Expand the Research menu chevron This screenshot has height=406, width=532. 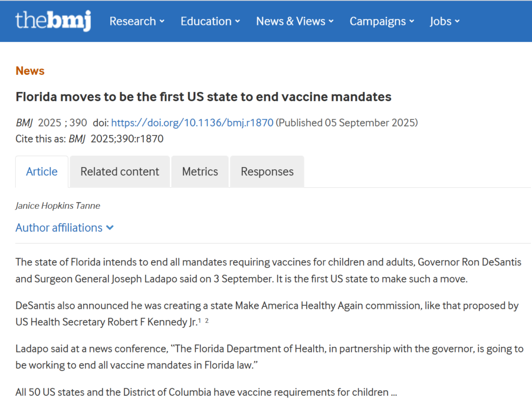161,21
